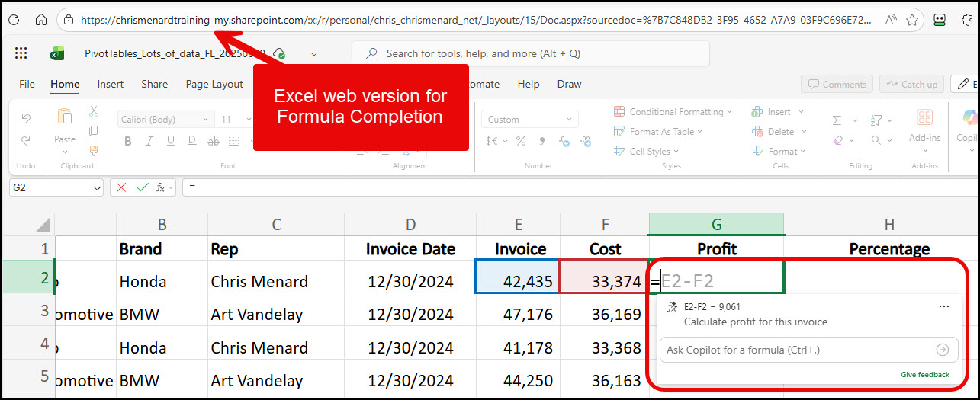
Task: Toggle Bold formatting
Action: coord(127,141)
